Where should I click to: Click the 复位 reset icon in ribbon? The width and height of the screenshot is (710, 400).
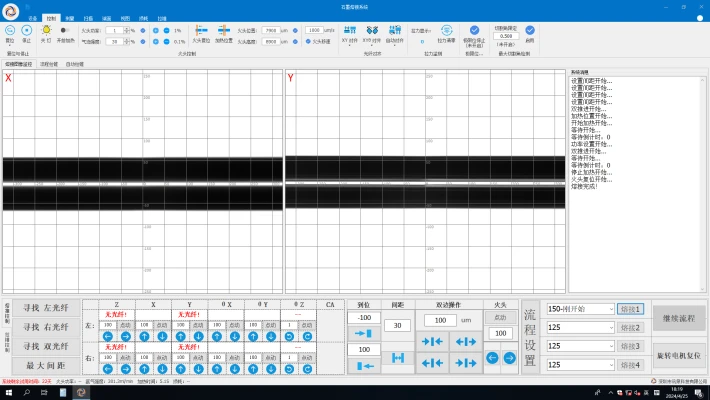pyautogui.click(x=10, y=31)
